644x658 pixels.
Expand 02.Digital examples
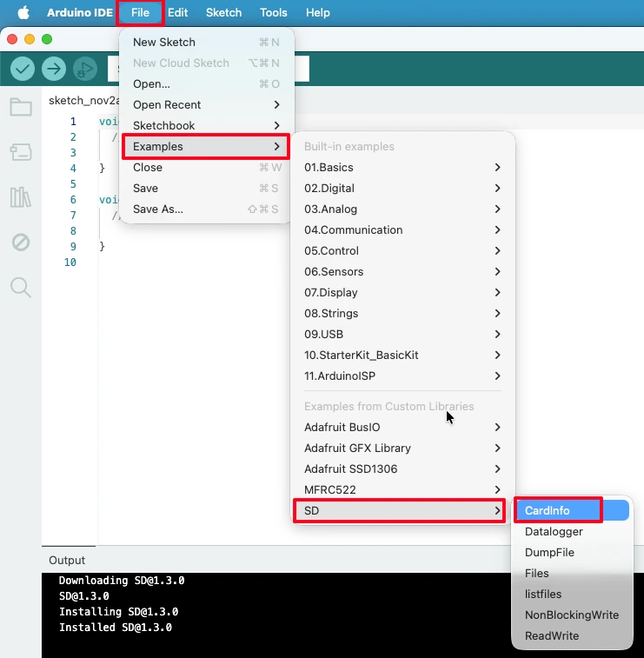pos(402,188)
